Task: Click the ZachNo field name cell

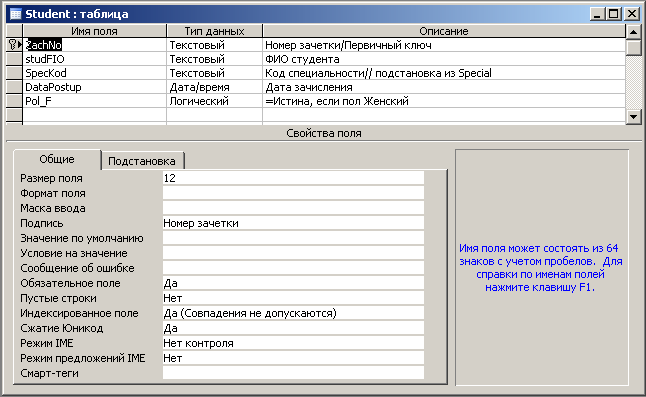Action: point(95,45)
